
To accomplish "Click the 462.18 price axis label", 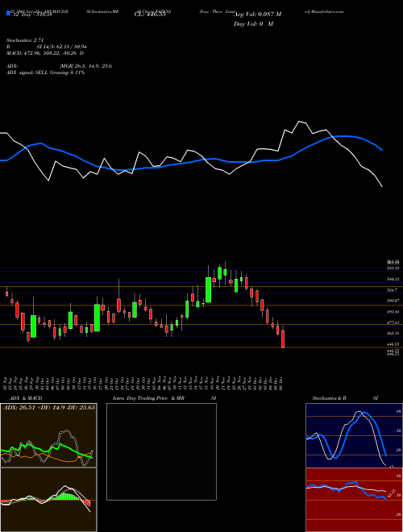I will (393, 333).
